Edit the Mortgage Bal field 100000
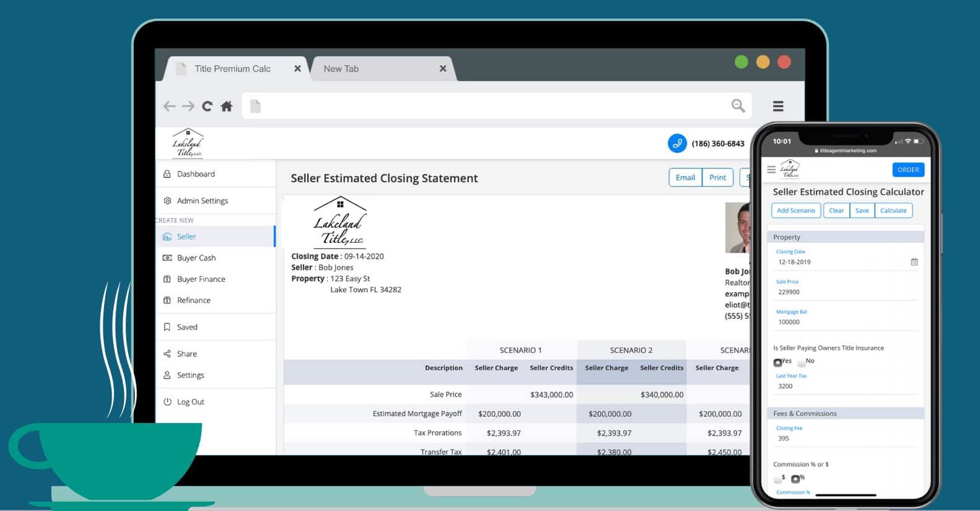The image size is (980, 511). [x=846, y=322]
